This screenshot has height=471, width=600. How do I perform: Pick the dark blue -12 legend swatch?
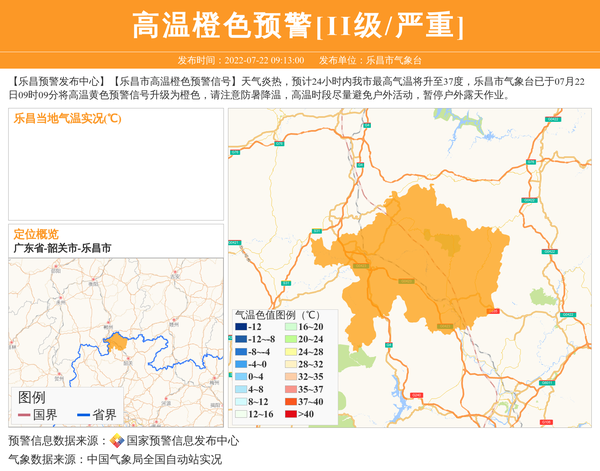(x=241, y=327)
